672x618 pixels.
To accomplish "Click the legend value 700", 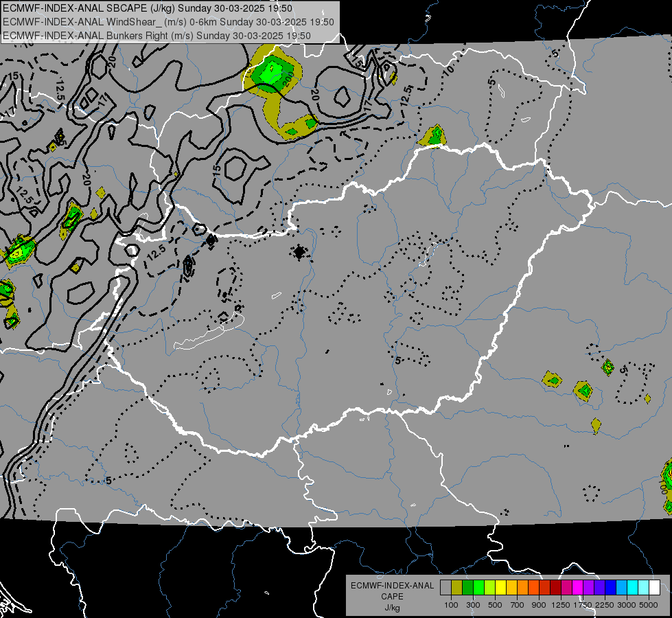I will click(518, 605).
